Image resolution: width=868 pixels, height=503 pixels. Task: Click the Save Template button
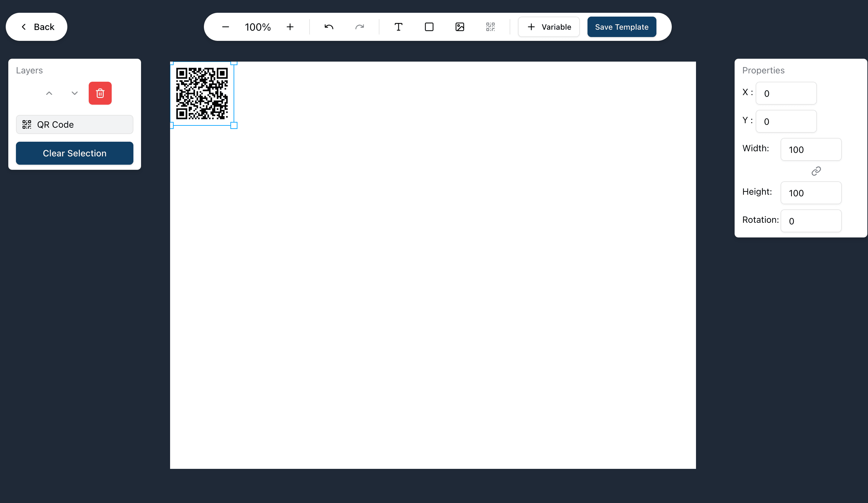coord(621,26)
